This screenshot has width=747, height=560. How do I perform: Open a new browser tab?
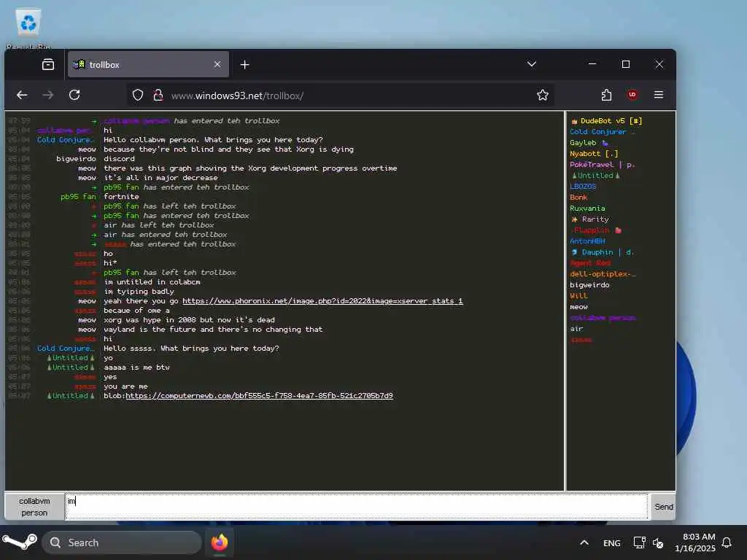pyautogui.click(x=244, y=64)
